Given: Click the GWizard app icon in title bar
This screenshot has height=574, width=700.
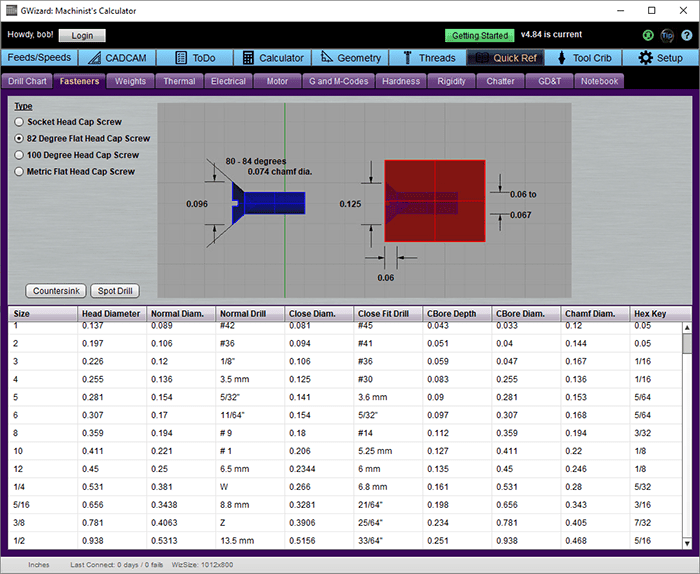Looking at the screenshot, I should 11,10.
